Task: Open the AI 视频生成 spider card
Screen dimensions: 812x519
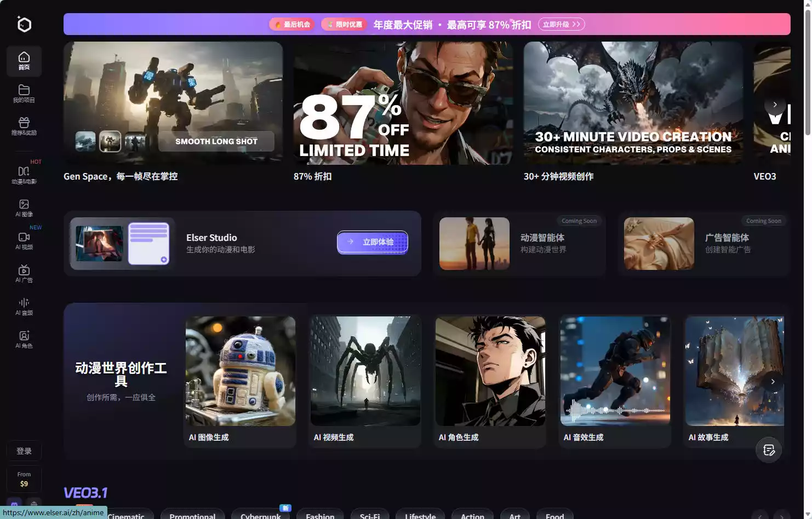Action: coord(365,382)
